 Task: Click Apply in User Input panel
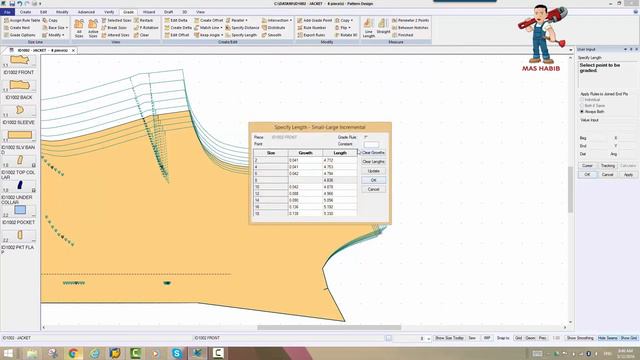pyautogui.click(x=628, y=175)
